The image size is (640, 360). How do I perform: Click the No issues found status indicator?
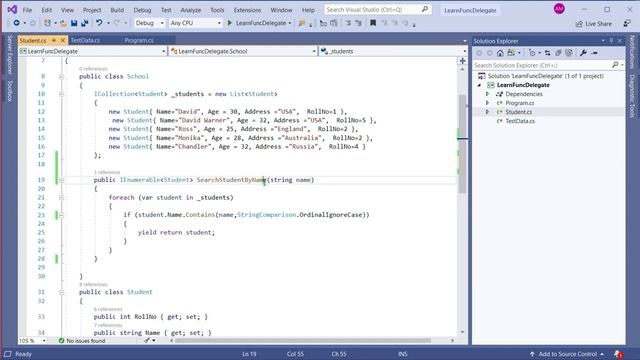point(82,341)
